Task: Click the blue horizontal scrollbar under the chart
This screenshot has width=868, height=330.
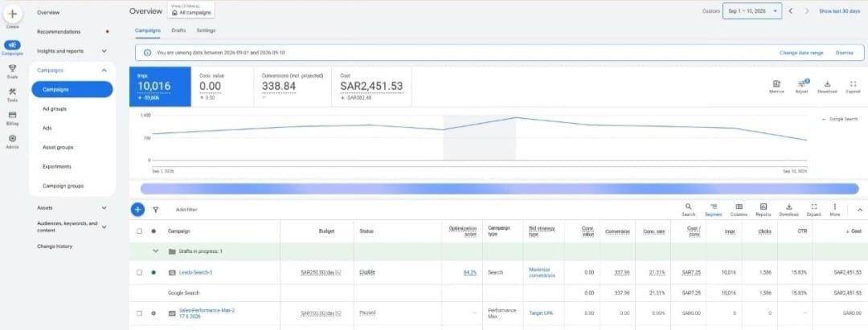Action: pos(499,189)
